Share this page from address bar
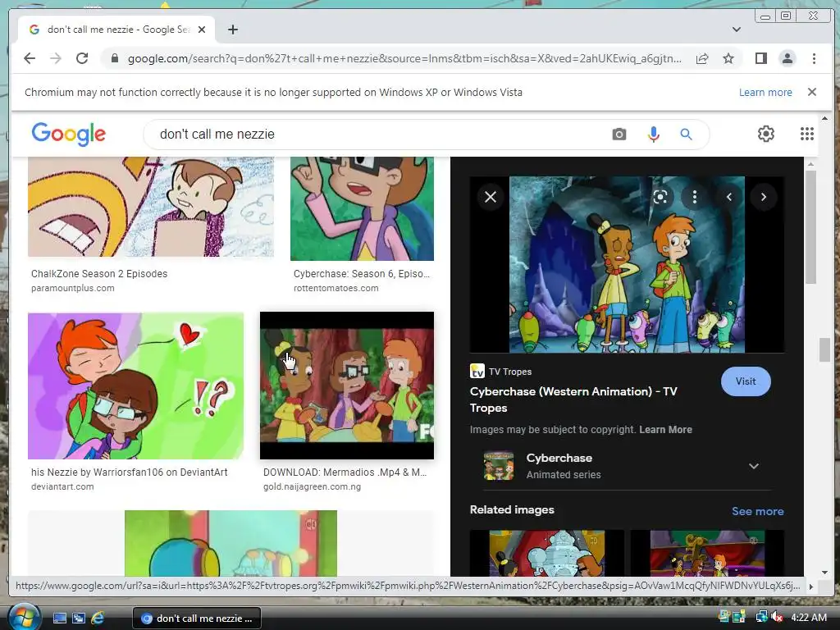Screen dimensions: 840x630 coord(702,58)
